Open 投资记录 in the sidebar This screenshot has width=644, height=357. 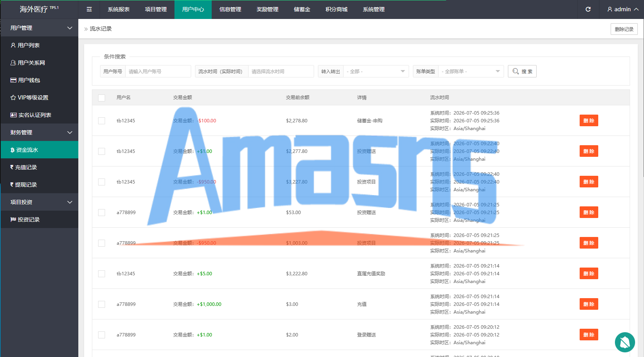tap(39, 220)
